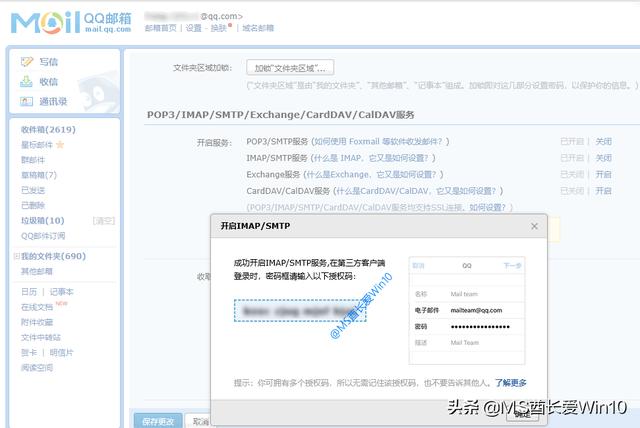This screenshot has width=640, height=428.
Task: Open the SSL 如何设置 link
Action: pos(488,207)
